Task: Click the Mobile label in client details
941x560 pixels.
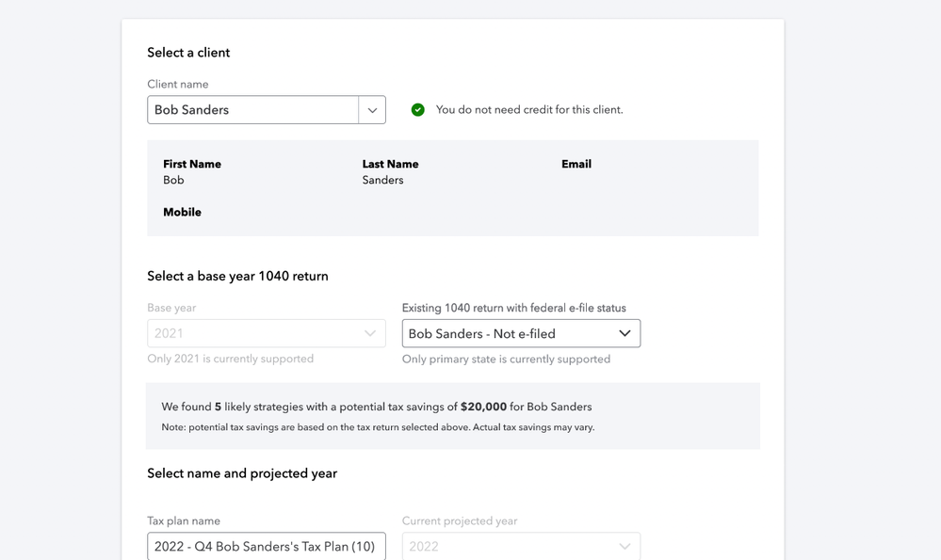Action: [x=182, y=213]
